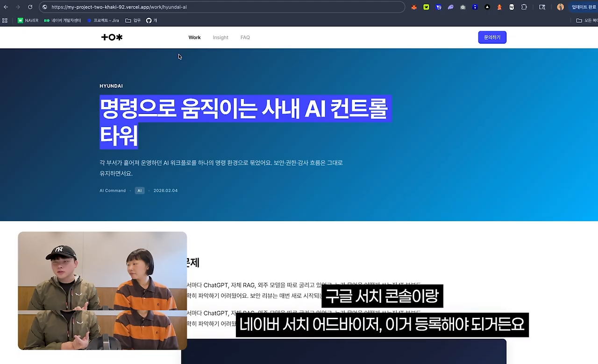This screenshot has width=598, height=364.
Task: Expand the 업무 bookmark folder
Action: coord(133,21)
